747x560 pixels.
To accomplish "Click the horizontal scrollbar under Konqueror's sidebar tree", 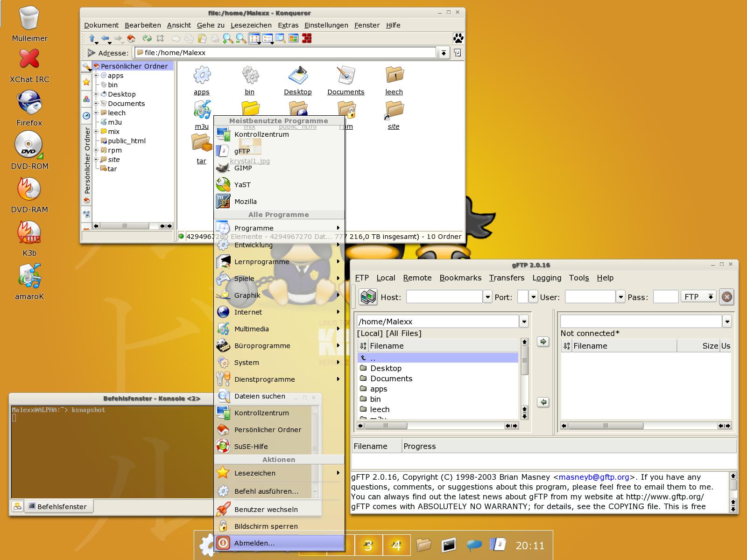I will click(x=133, y=226).
